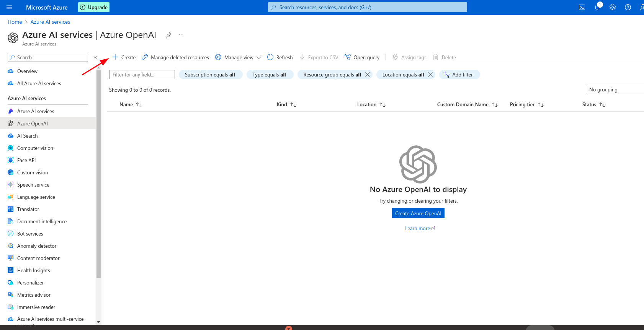This screenshot has height=330, width=644.
Task: Open the Azure portal hamburger menu
Action: click(10, 7)
